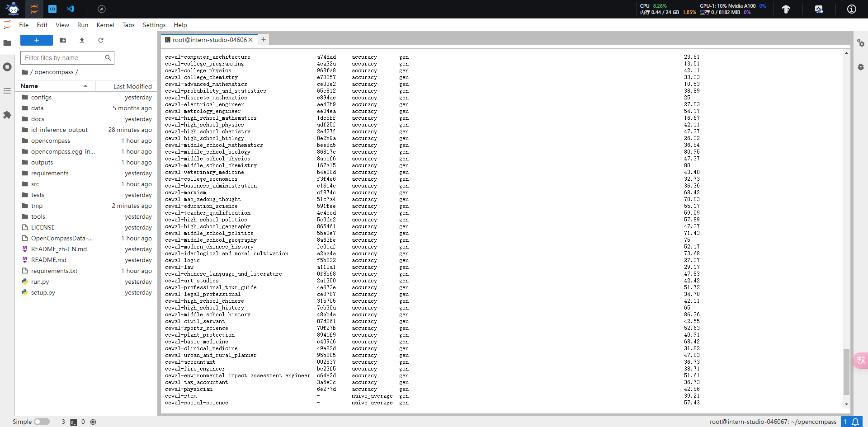Open a new launcher with blue plus button

click(x=37, y=40)
